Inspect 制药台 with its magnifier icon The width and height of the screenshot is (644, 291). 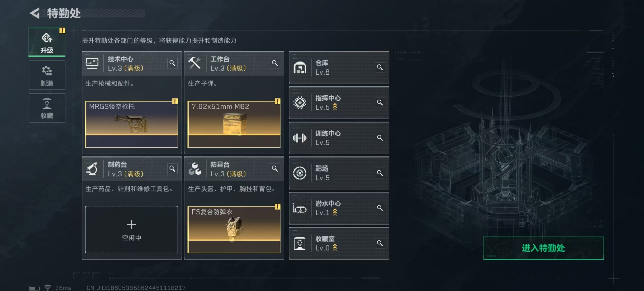pos(172,168)
